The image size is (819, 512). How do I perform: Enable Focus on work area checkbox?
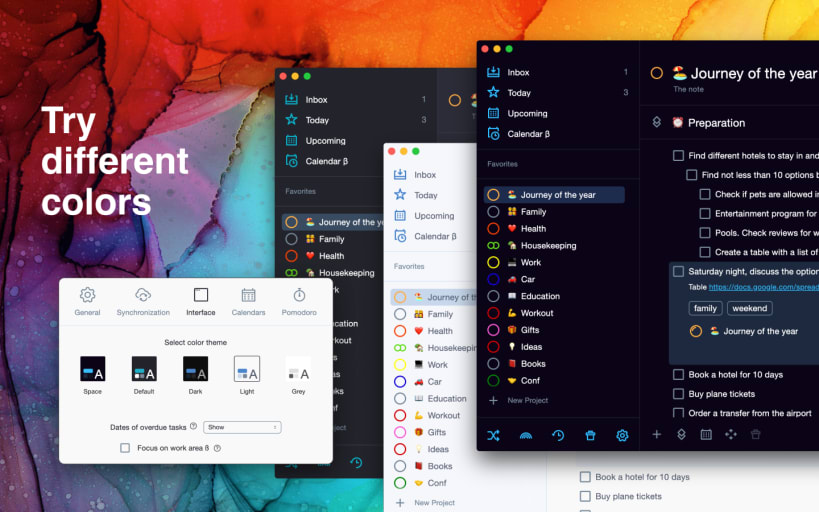coord(125,448)
